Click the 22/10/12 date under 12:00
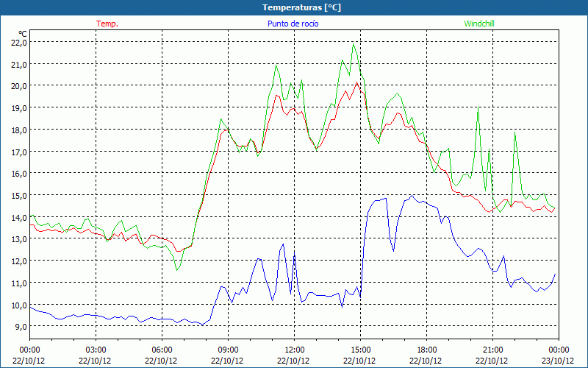Viewport: 588px width, 368px height. (293, 361)
